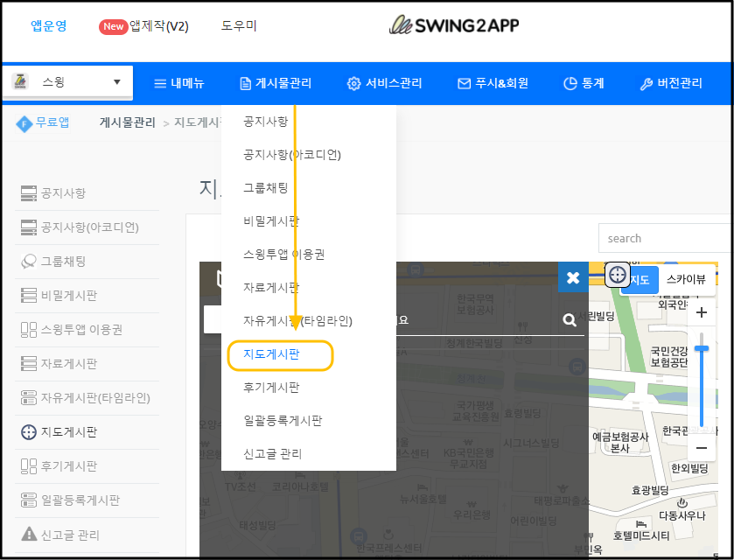The height and width of the screenshot is (560, 734).
Task: Select the 지도 map view toggle
Action: pos(640,280)
